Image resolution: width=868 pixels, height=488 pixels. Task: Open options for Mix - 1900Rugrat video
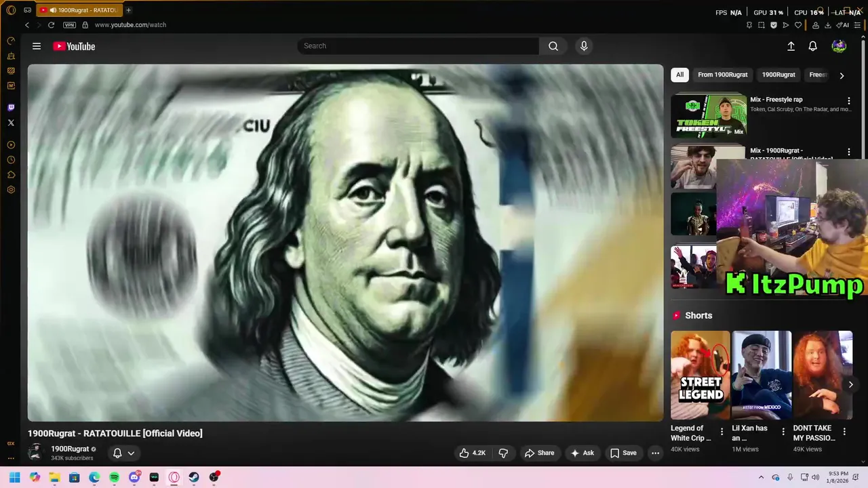pos(848,152)
